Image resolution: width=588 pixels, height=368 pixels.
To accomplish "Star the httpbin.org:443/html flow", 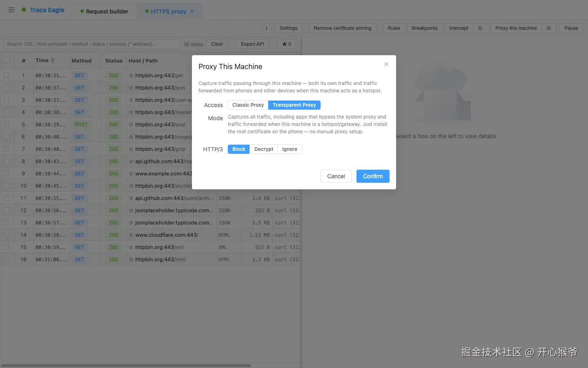I will 131,259.
